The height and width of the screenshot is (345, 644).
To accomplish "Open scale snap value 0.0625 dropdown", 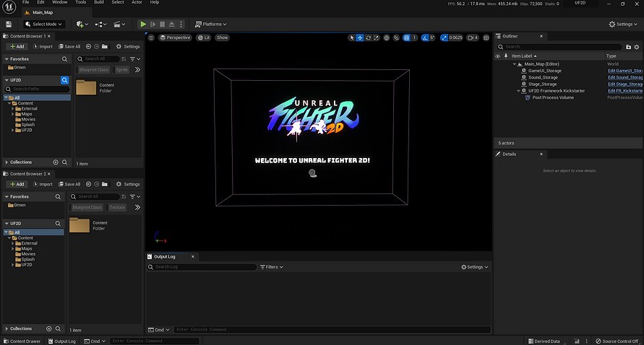I will (455, 38).
